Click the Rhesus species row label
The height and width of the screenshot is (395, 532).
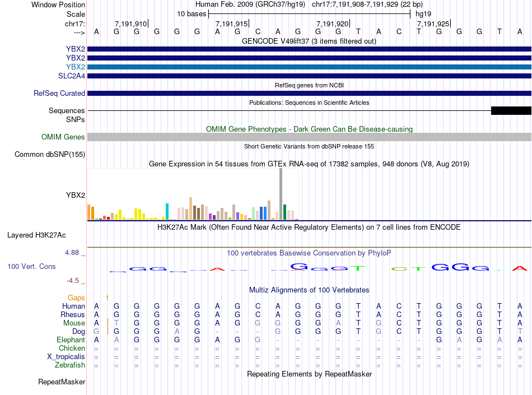coord(73,314)
